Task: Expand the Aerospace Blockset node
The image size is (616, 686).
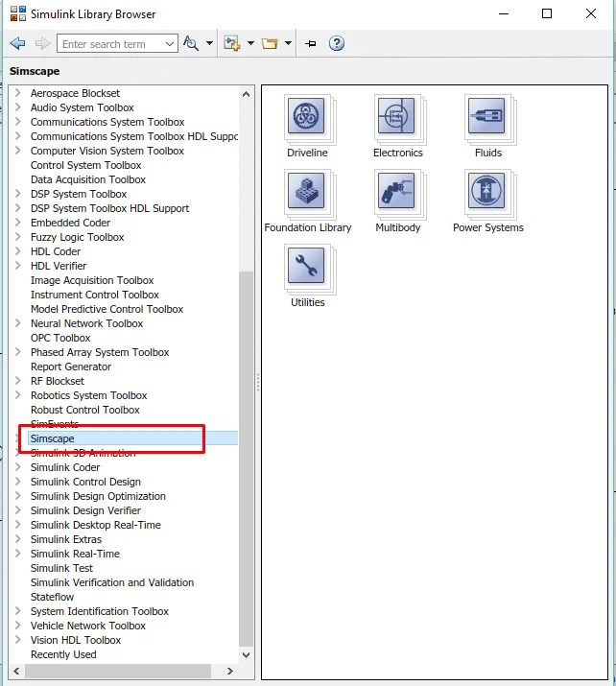Action: [18, 93]
